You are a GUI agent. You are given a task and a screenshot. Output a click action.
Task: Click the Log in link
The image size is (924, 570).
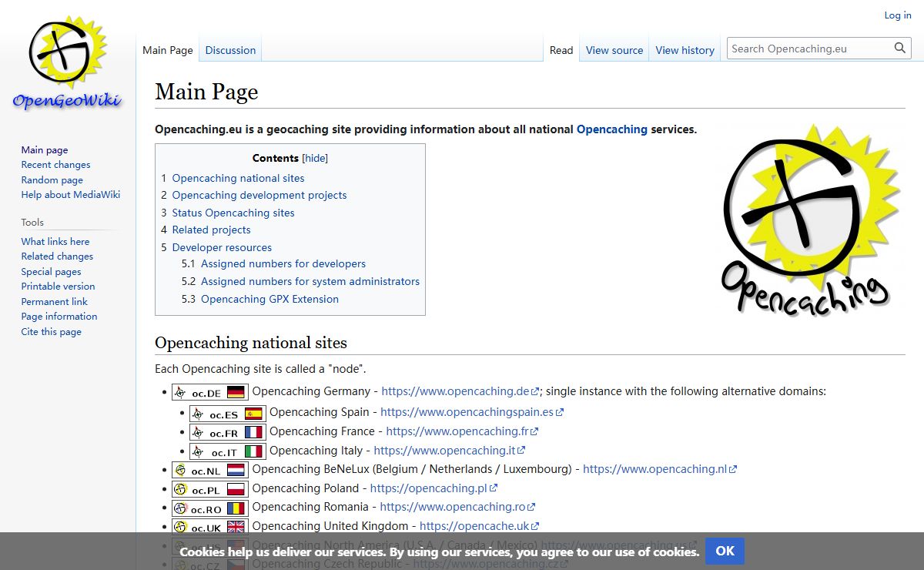898,15
